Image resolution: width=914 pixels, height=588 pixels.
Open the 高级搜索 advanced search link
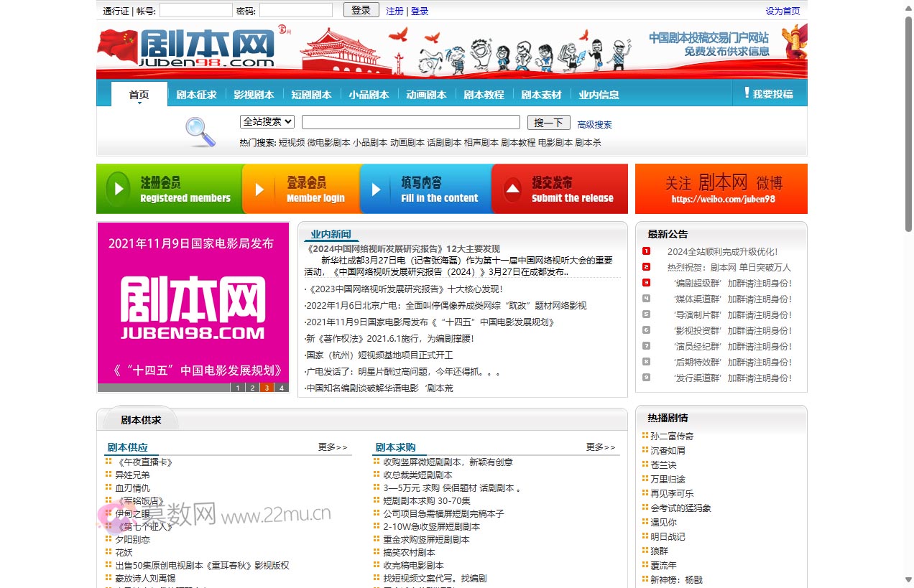pos(594,125)
